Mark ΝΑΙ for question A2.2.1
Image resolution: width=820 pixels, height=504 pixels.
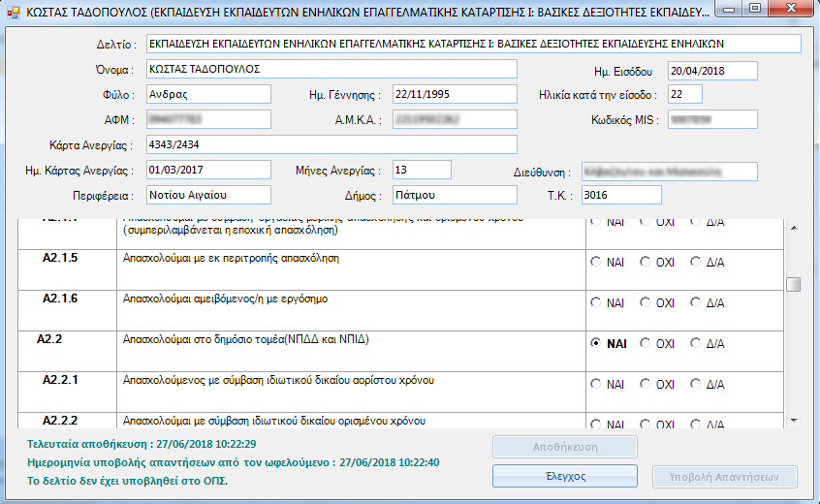click(x=596, y=384)
